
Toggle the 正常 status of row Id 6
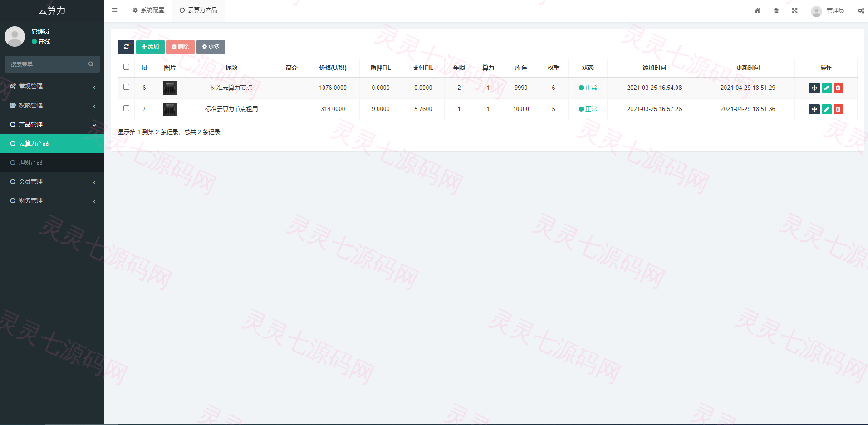click(588, 88)
